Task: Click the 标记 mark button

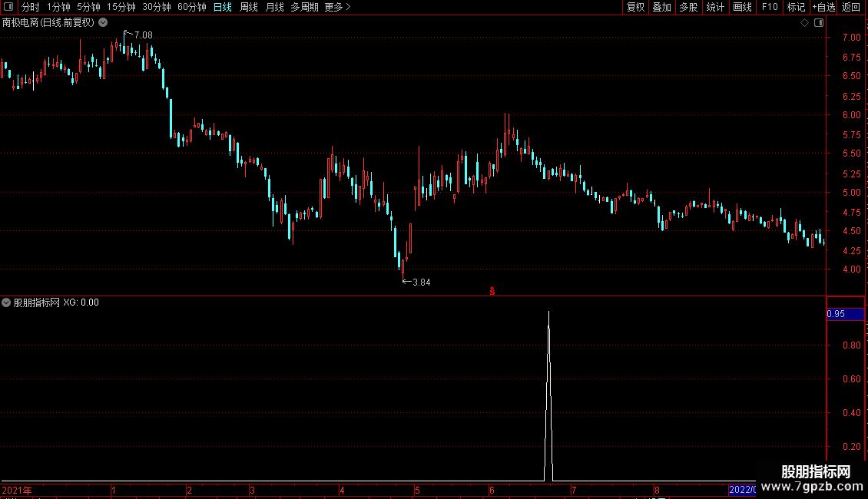Action: point(796,7)
